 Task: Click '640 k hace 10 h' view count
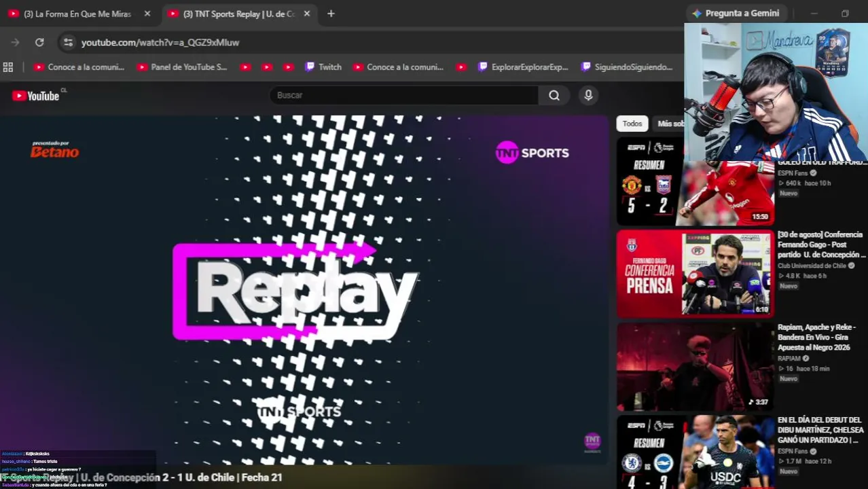[804, 183]
